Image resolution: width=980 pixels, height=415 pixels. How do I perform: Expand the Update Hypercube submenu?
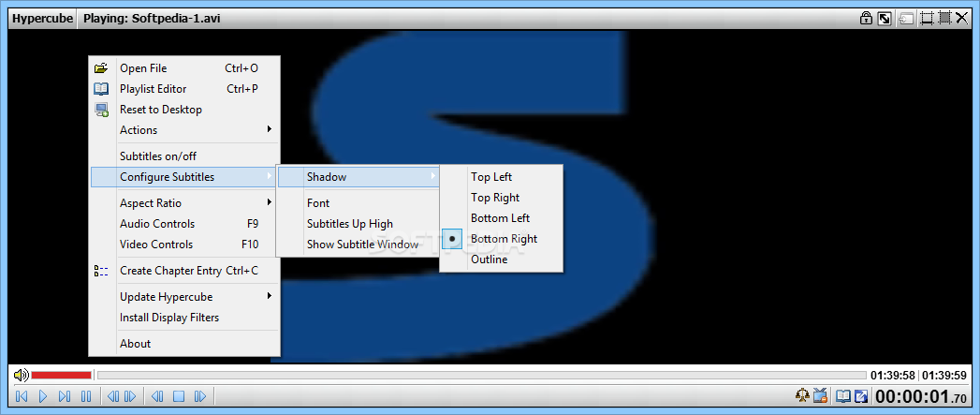[x=184, y=297]
